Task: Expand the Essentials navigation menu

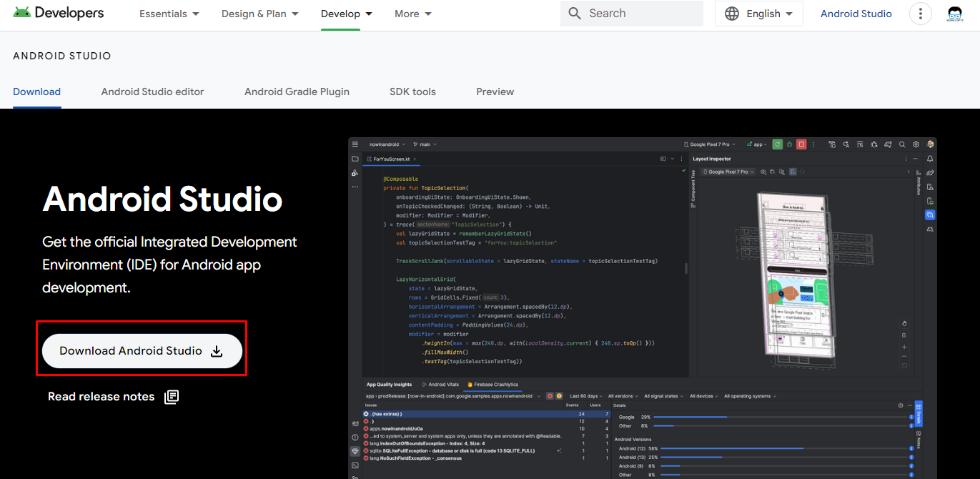Action: click(169, 14)
